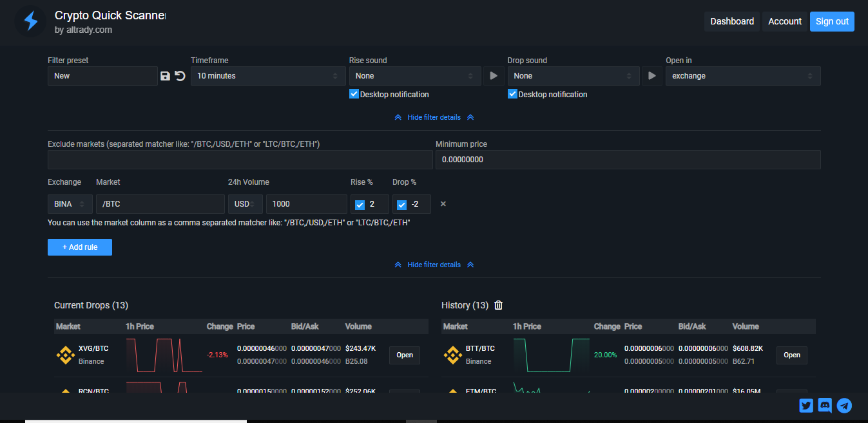Open the XVG/BTC market trade
Image resolution: width=868 pixels, height=423 pixels.
pos(404,355)
